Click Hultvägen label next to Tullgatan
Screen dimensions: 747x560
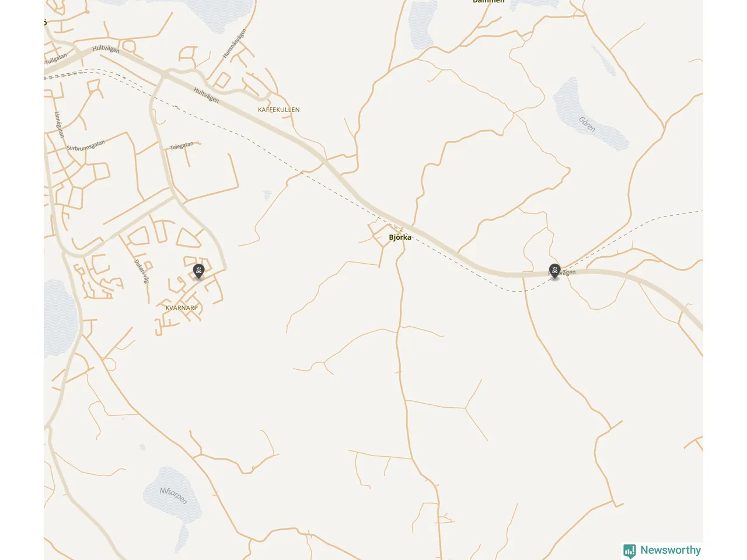click(106, 49)
